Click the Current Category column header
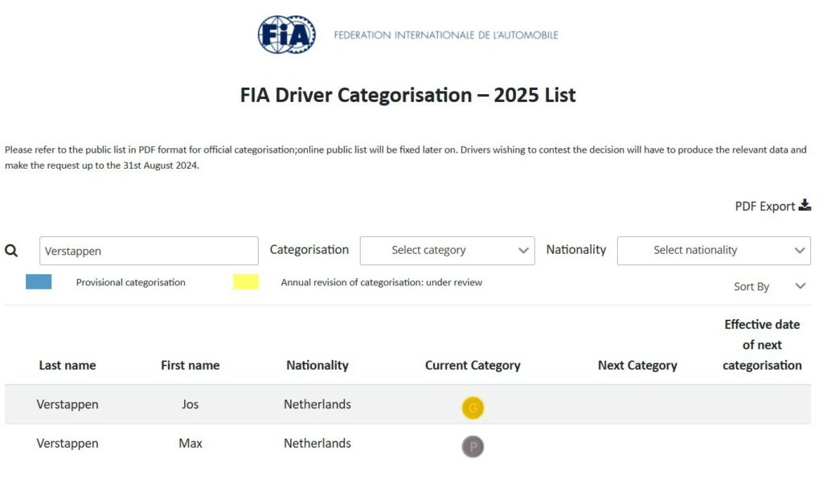The width and height of the screenshot is (823, 504). tap(473, 365)
